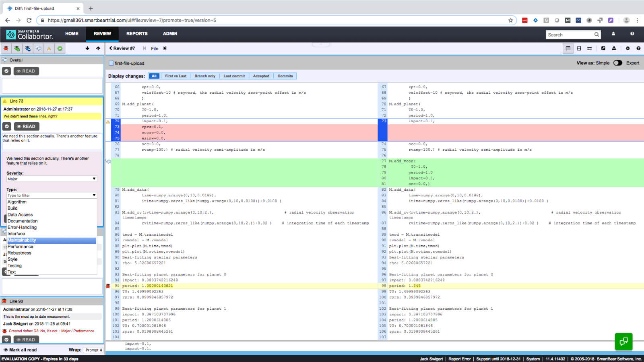Open the Severity dropdown showing Major

[52, 179]
